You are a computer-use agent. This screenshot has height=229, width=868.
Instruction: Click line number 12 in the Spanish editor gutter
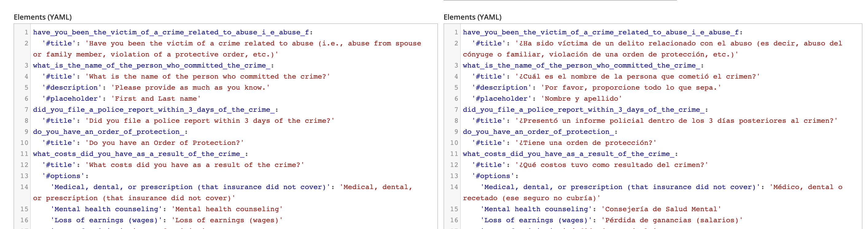click(454, 165)
